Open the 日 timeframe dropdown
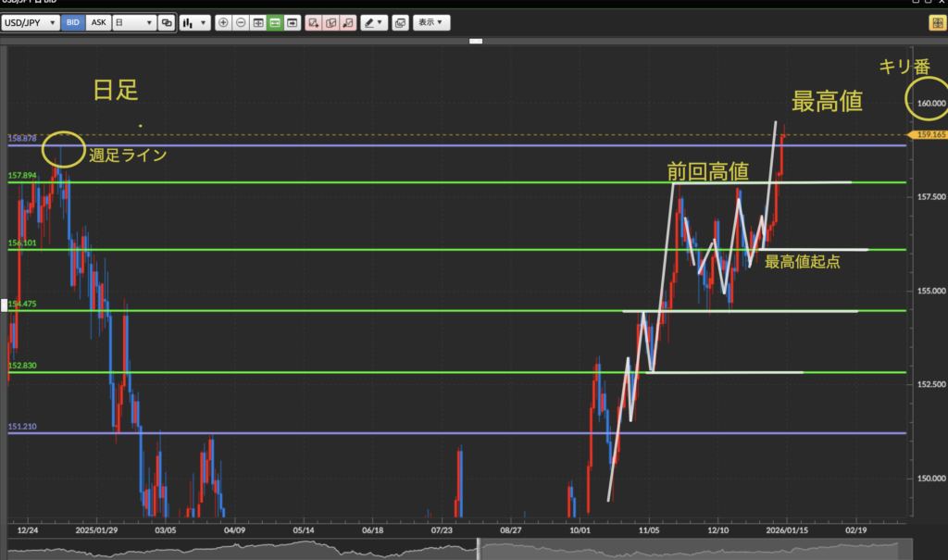Image resolution: width=948 pixels, height=560 pixels. pyautogui.click(x=132, y=23)
